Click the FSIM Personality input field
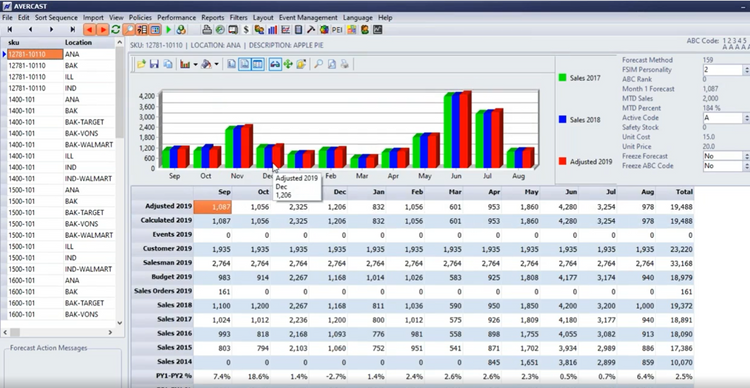The image size is (750, 388). 722,70
